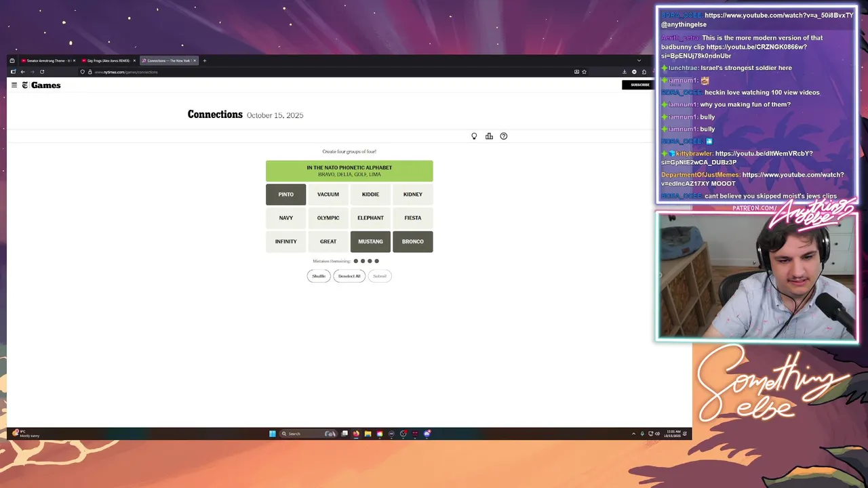This screenshot has height=488, width=868.
Task: Open Task View in taskbar
Action: point(344,434)
